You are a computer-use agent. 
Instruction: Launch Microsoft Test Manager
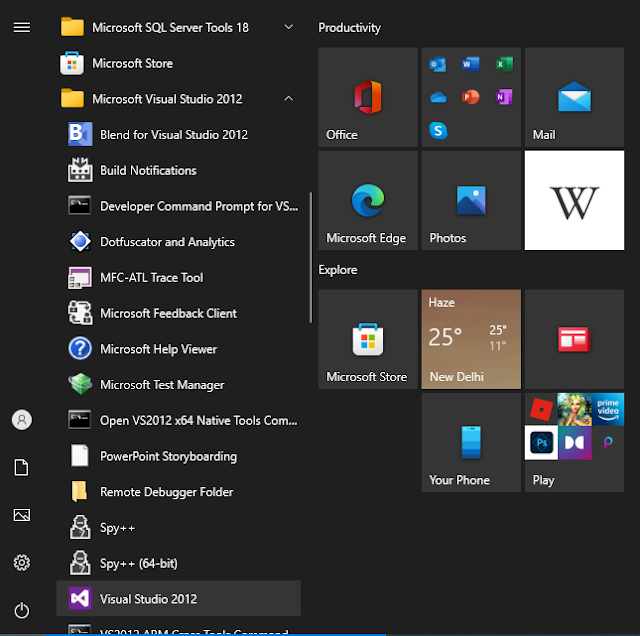[x=178, y=385]
